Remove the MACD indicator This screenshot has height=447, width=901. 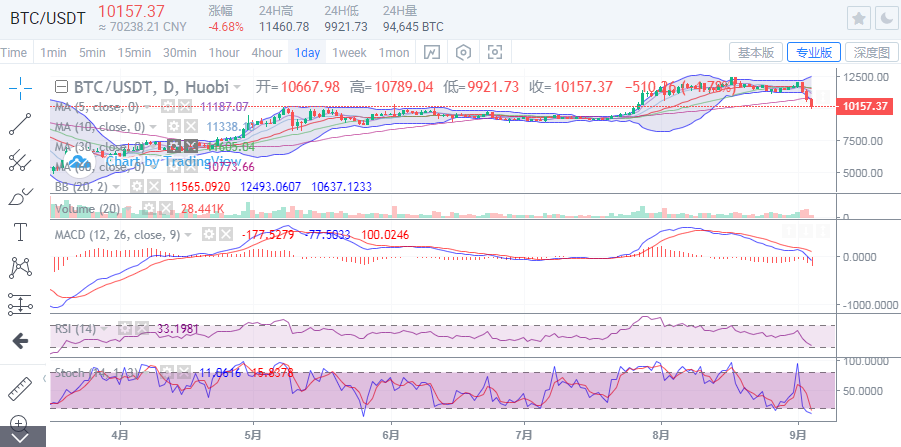pos(226,234)
